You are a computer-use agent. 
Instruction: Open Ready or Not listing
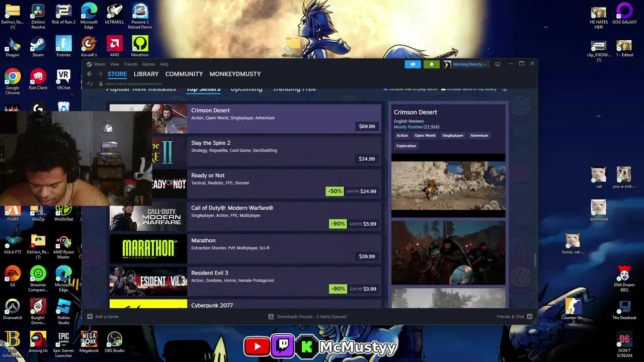tap(246, 184)
